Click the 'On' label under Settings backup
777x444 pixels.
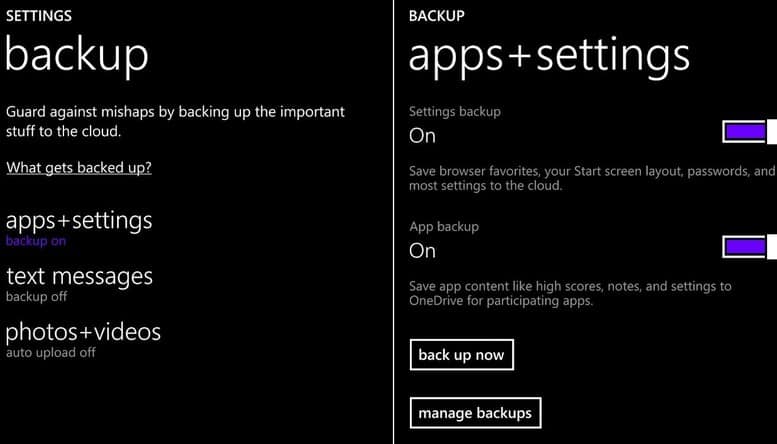(422, 136)
